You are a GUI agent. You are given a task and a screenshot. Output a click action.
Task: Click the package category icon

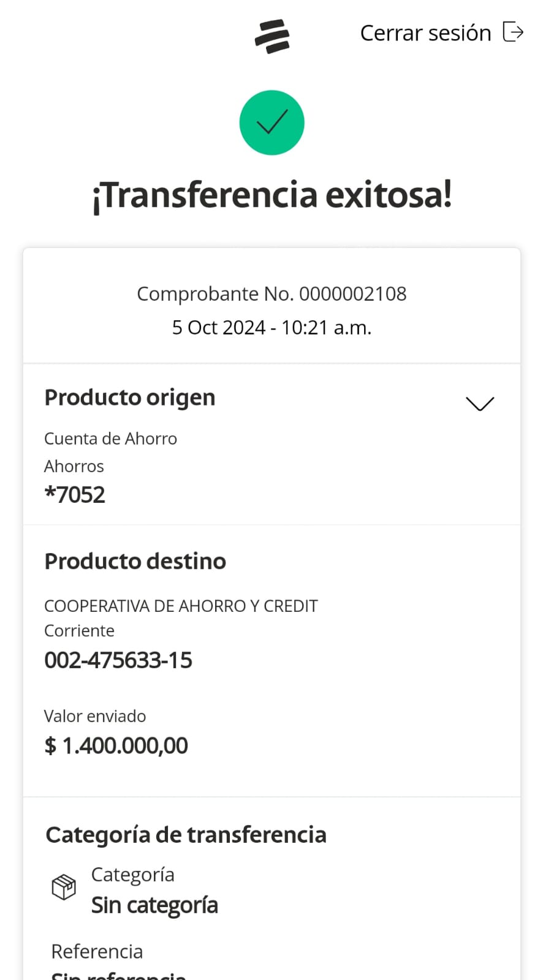[x=64, y=887]
